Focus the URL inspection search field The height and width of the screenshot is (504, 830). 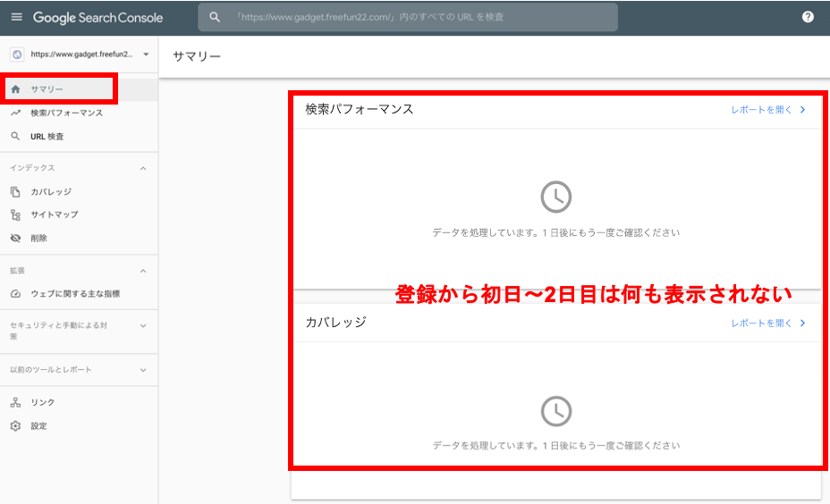408,17
